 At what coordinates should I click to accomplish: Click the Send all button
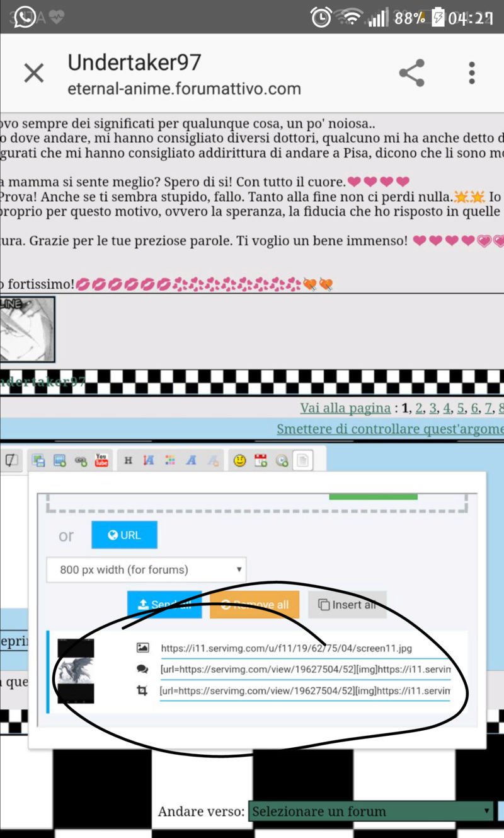pyautogui.click(x=164, y=605)
